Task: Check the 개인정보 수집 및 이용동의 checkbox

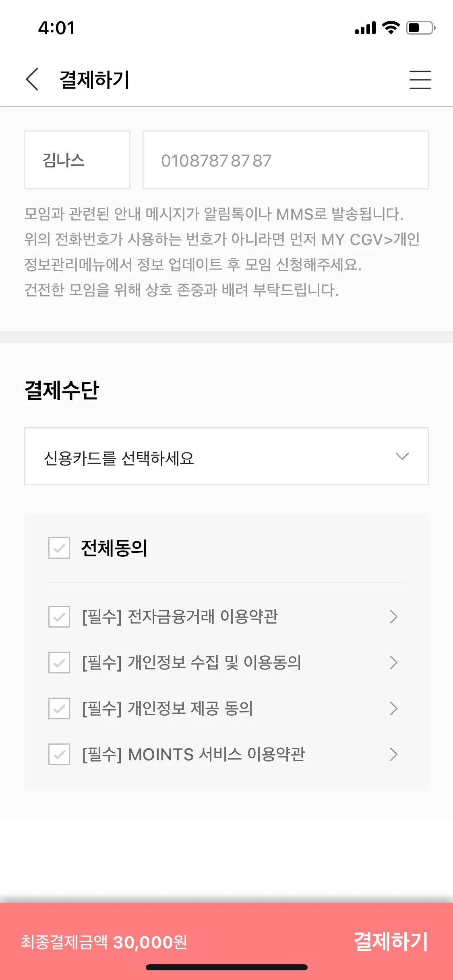Action: [x=59, y=663]
